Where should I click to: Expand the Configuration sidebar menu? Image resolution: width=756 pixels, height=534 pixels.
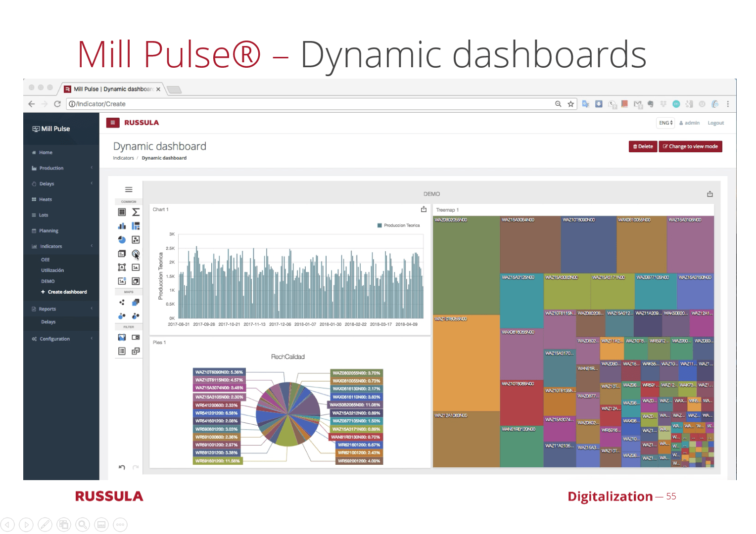[61, 339]
